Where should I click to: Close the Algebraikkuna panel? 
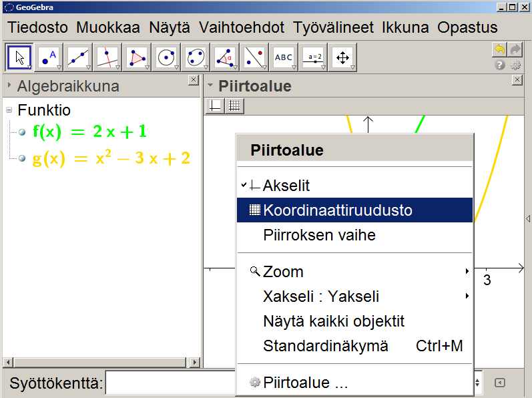click(x=193, y=79)
